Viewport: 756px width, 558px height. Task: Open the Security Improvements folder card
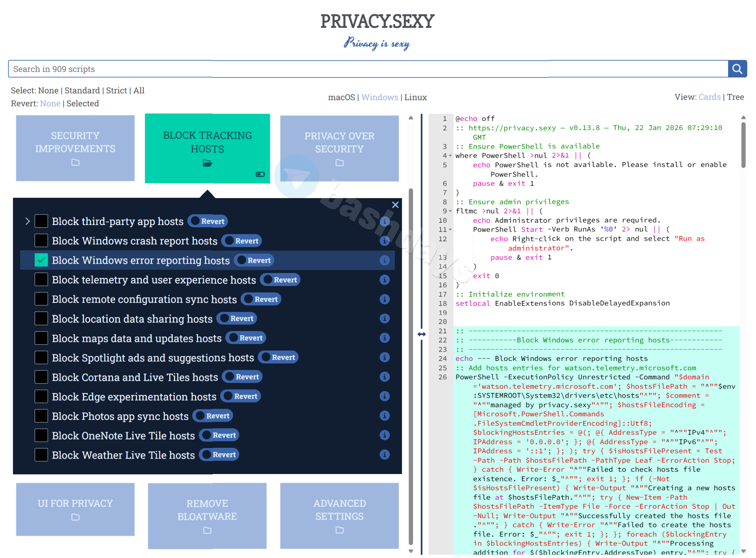click(x=75, y=148)
